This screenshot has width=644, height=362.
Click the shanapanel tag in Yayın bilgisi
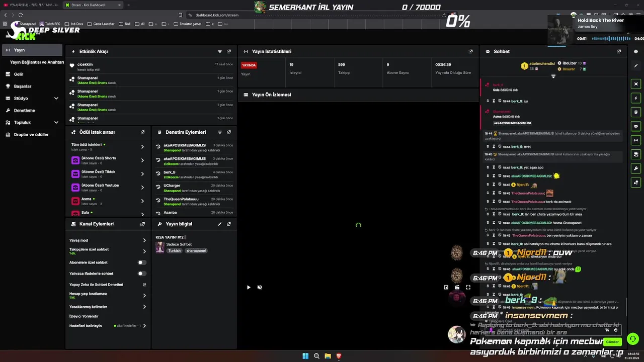click(x=196, y=250)
